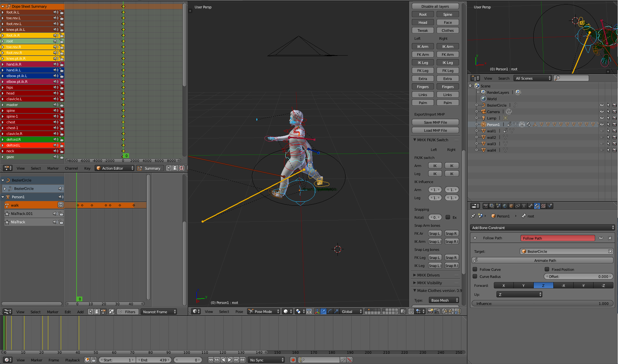Image resolution: width=618 pixels, height=364 pixels.
Task: Click the Load MHP File button
Action: pos(435,130)
